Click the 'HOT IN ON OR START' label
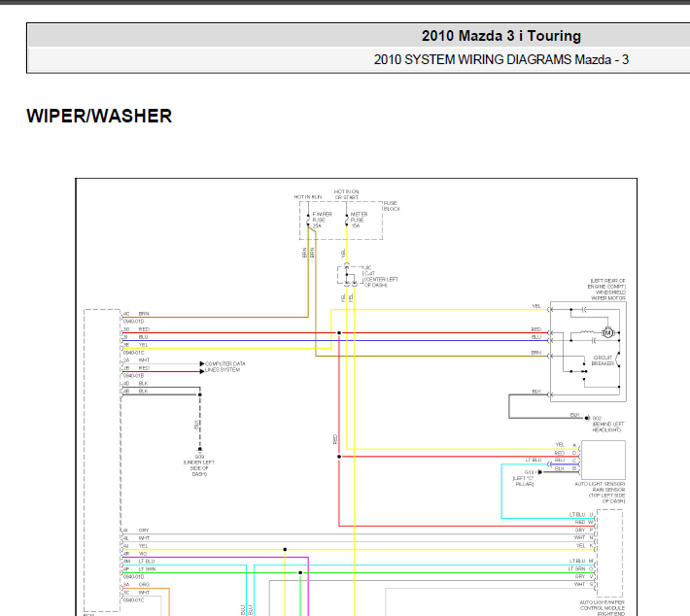The width and height of the screenshot is (690, 616). [x=346, y=194]
